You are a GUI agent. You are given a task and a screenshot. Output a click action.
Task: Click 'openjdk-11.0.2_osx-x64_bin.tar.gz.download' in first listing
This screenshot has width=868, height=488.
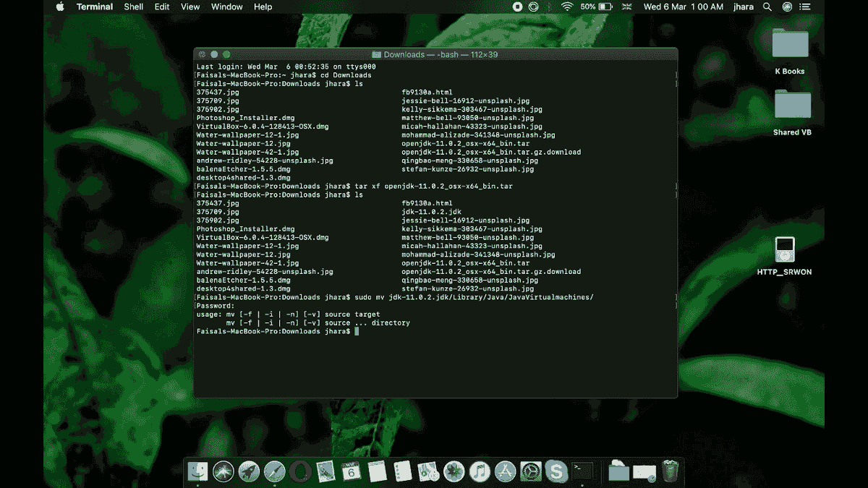491,153
